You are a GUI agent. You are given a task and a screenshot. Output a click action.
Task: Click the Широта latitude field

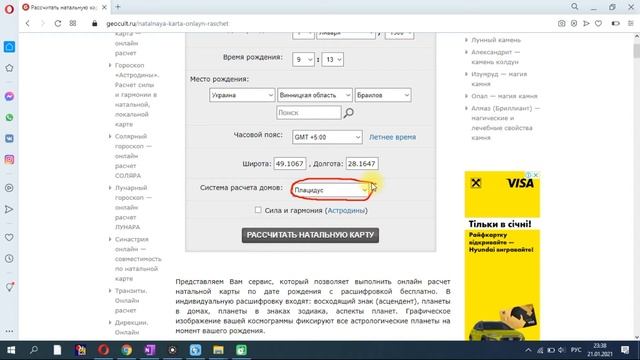coord(290,164)
